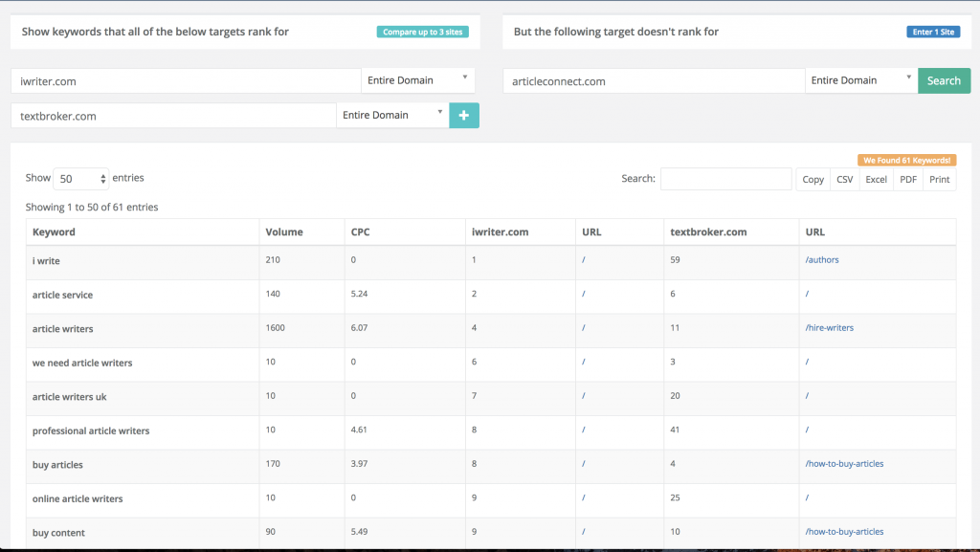Click the Print button
Image resolution: width=980 pixels, height=552 pixels.
(940, 179)
